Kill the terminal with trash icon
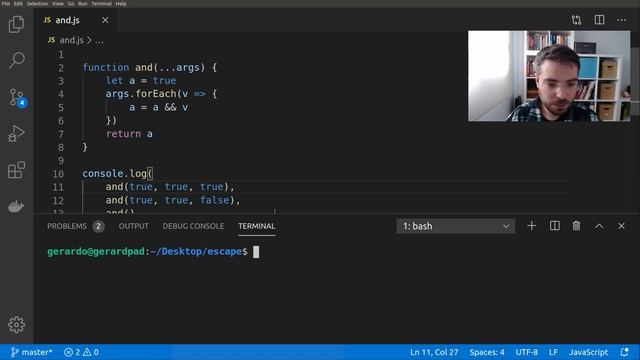 576,226
